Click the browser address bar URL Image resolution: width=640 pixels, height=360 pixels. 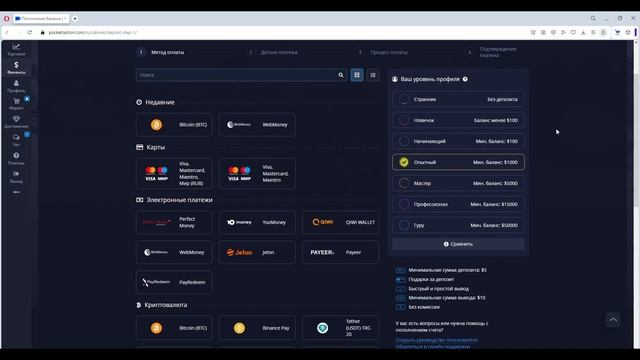point(93,32)
